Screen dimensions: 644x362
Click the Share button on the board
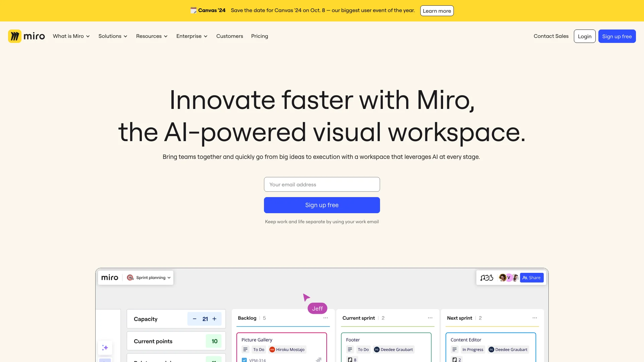coord(532,278)
